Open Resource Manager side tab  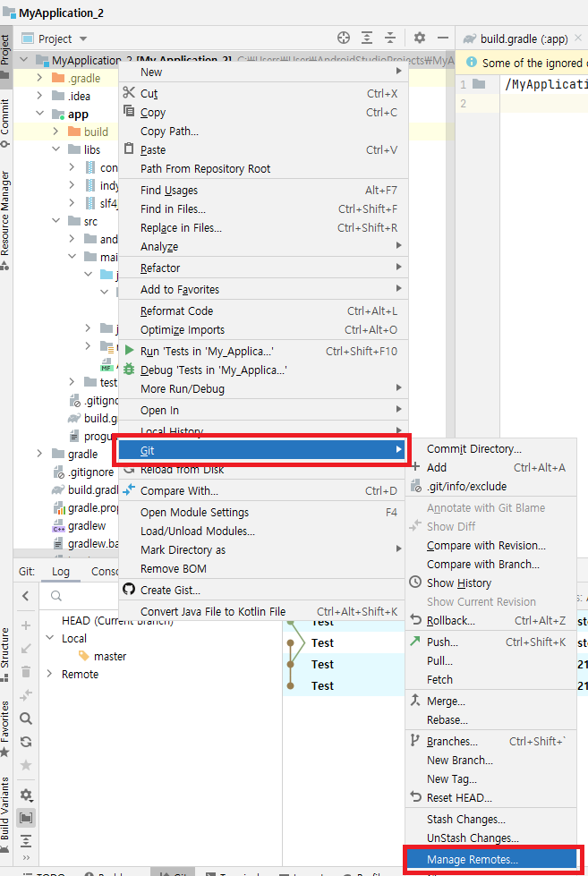tap(5, 220)
